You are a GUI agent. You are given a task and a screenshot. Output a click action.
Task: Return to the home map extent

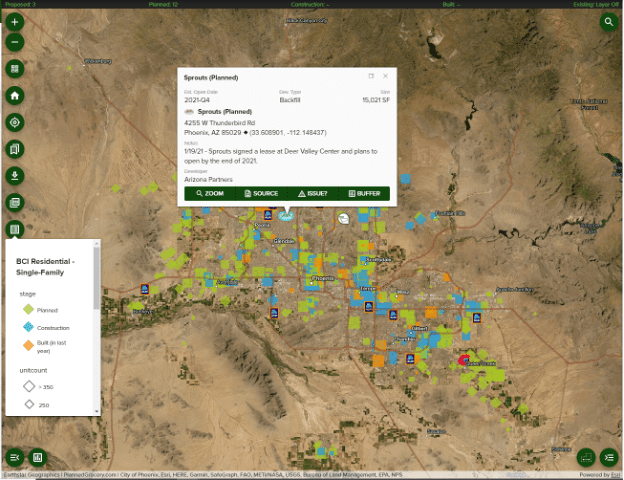[x=15, y=96]
